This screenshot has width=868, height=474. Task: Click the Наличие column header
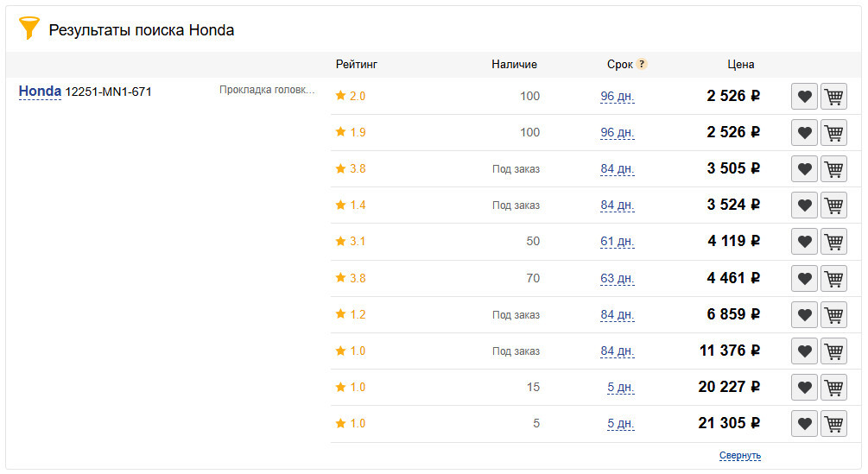514,64
